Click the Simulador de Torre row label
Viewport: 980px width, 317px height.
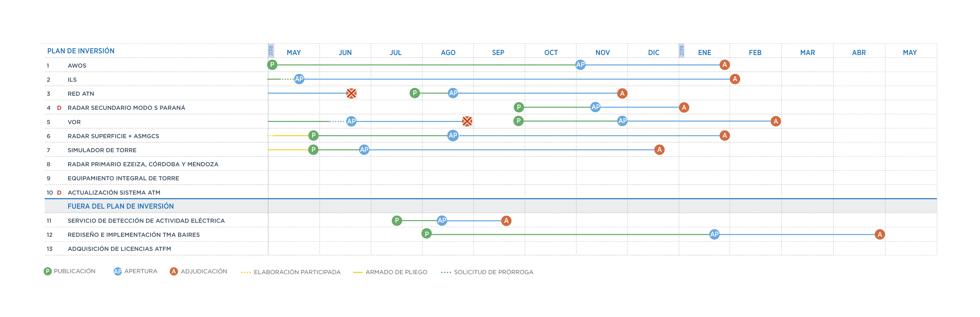click(102, 150)
